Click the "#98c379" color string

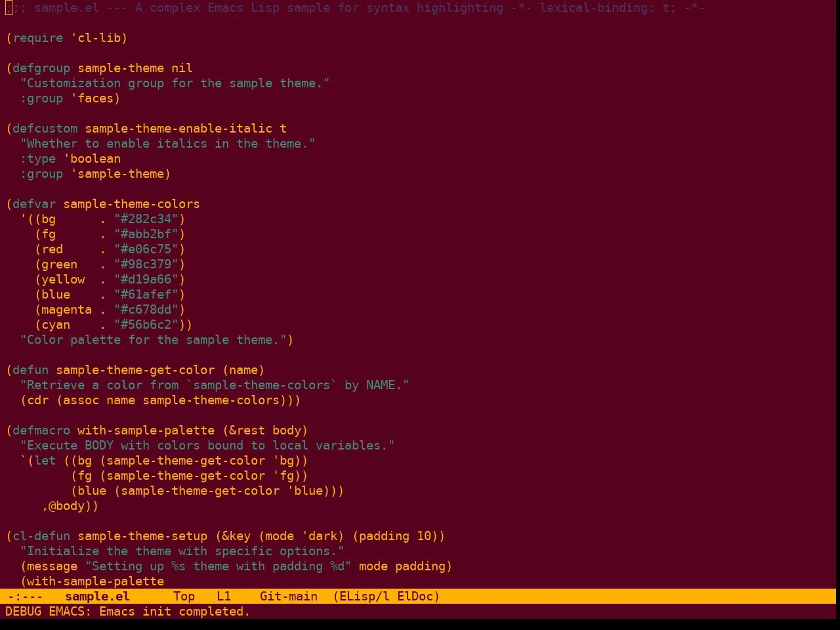point(146,264)
